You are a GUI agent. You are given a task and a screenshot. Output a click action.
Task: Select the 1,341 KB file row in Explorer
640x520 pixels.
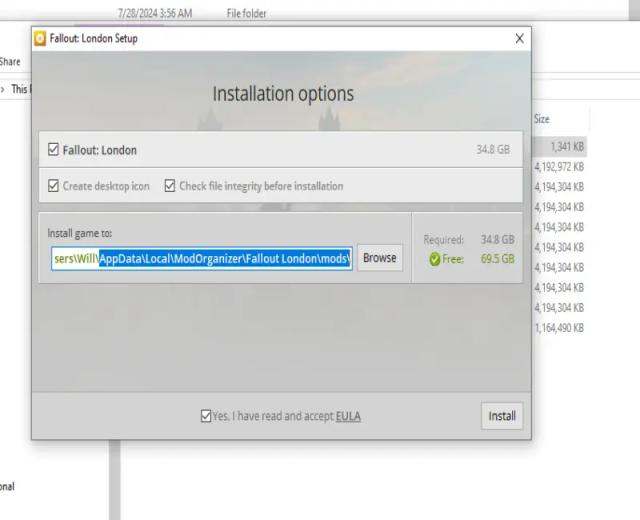tap(560, 147)
